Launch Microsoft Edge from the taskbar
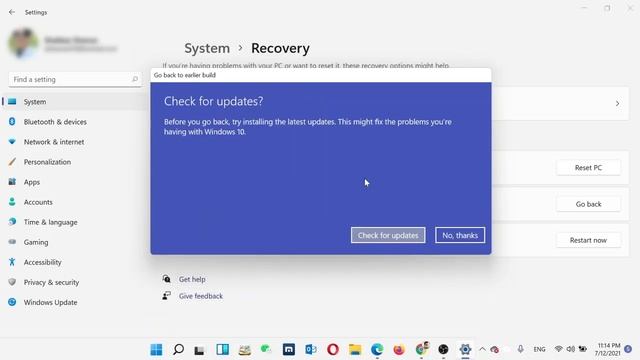 tap(377, 349)
